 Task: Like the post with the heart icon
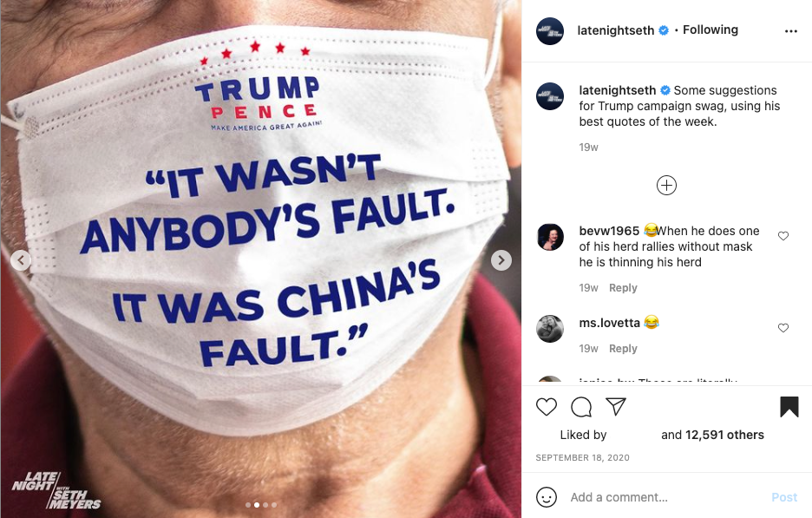[547, 407]
